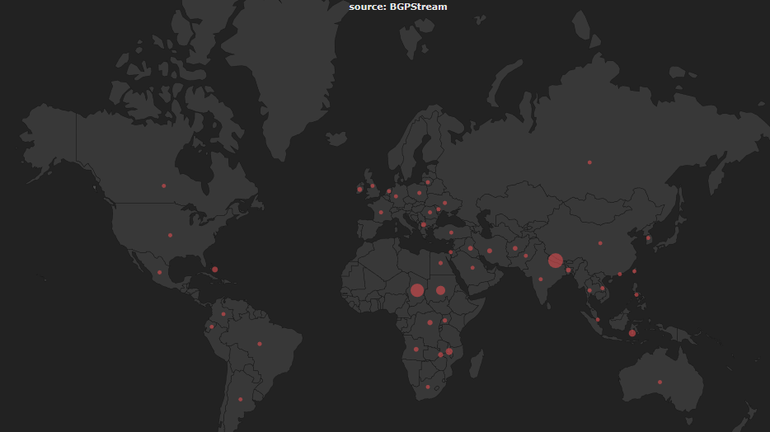
Task: Click the red dot in Canada
Action: [x=163, y=185]
